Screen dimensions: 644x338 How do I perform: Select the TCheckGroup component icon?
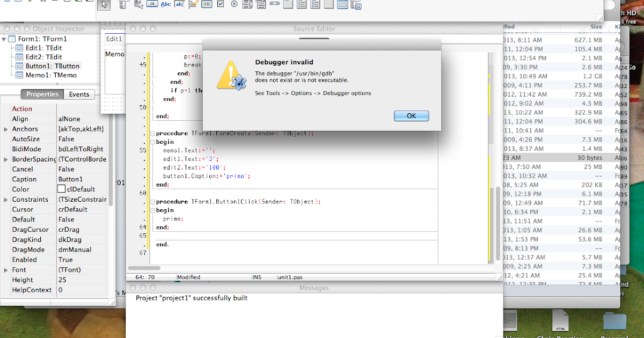pos(316,5)
